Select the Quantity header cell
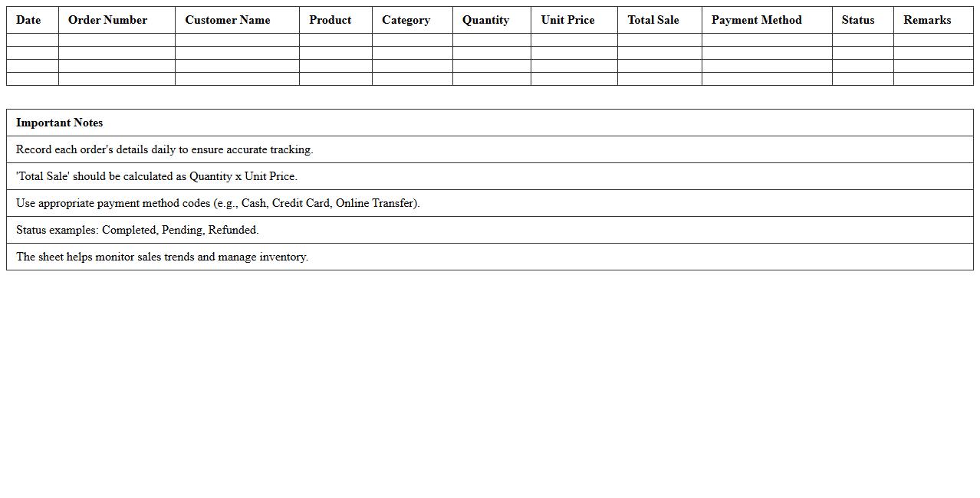This screenshot has width=980, height=498. (x=485, y=20)
